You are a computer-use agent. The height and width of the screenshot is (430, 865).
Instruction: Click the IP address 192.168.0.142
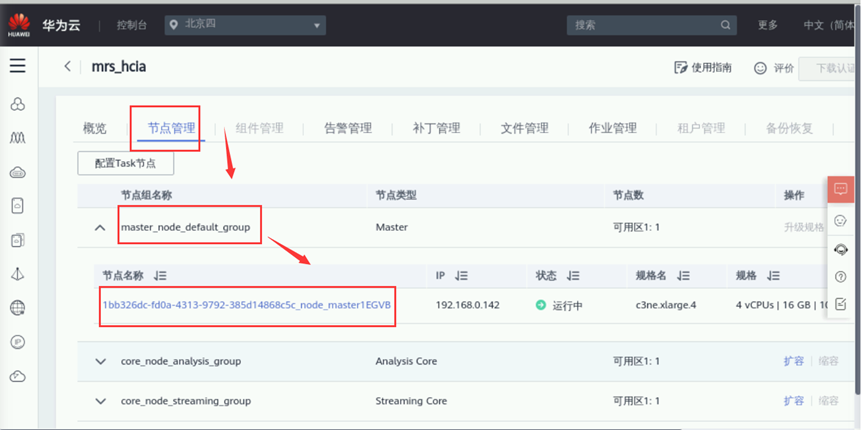coord(468,305)
